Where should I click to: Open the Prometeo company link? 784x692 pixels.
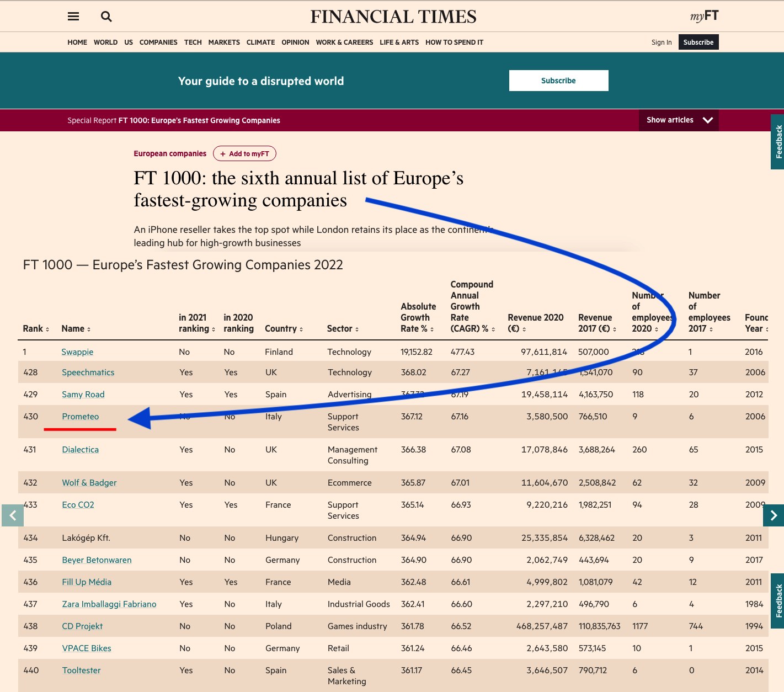[81, 417]
